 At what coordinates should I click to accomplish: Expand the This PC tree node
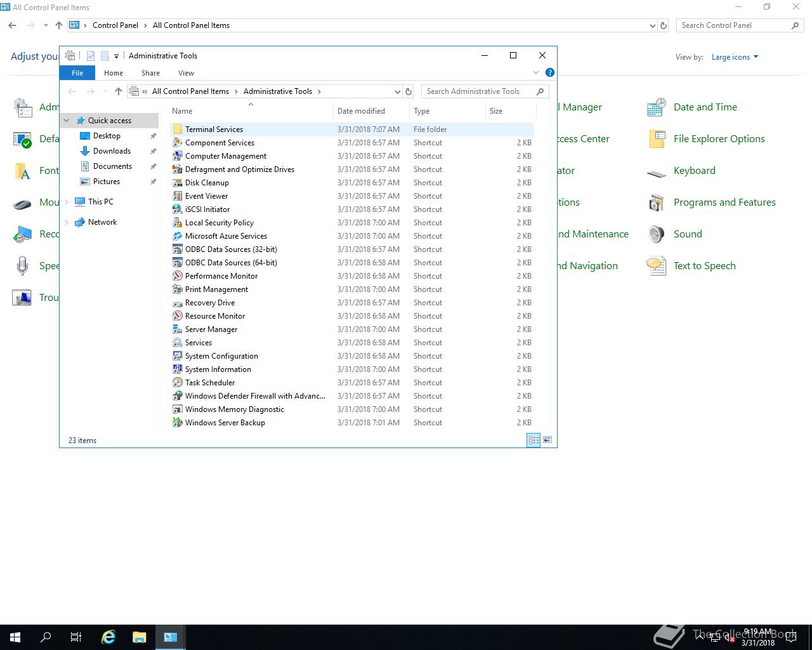coord(67,202)
